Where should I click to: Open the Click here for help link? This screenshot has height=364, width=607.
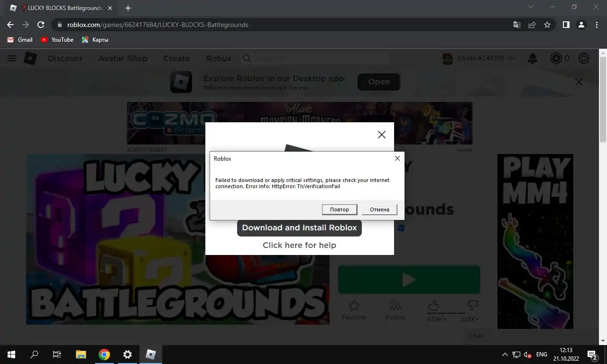(299, 245)
